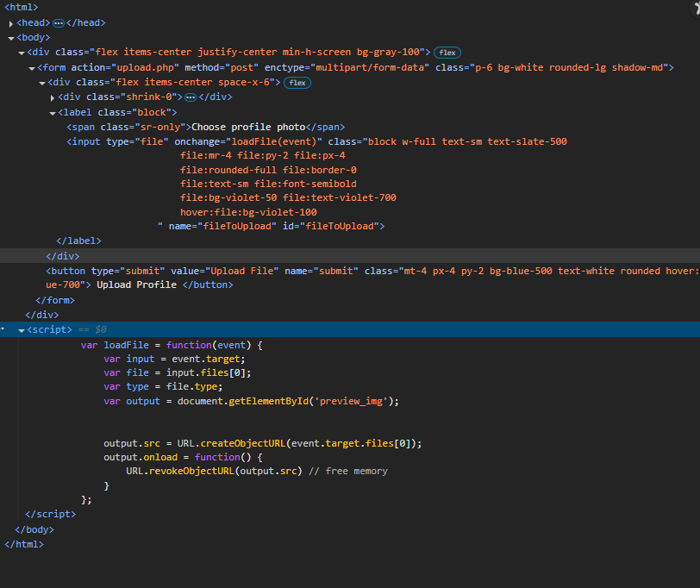Click the flex badge on space-x-6 div

point(297,83)
